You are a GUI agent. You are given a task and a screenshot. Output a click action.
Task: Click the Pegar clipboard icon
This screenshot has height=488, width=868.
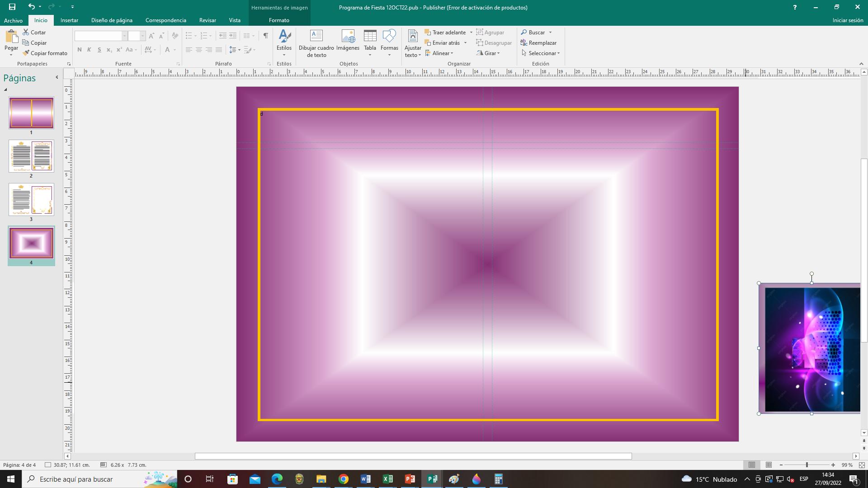tap(11, 36)
